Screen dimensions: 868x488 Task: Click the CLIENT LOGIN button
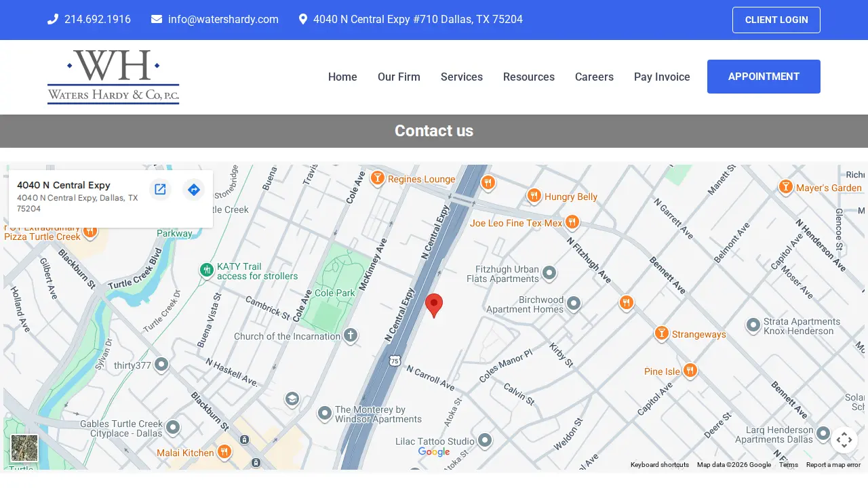tap(776, 20)
